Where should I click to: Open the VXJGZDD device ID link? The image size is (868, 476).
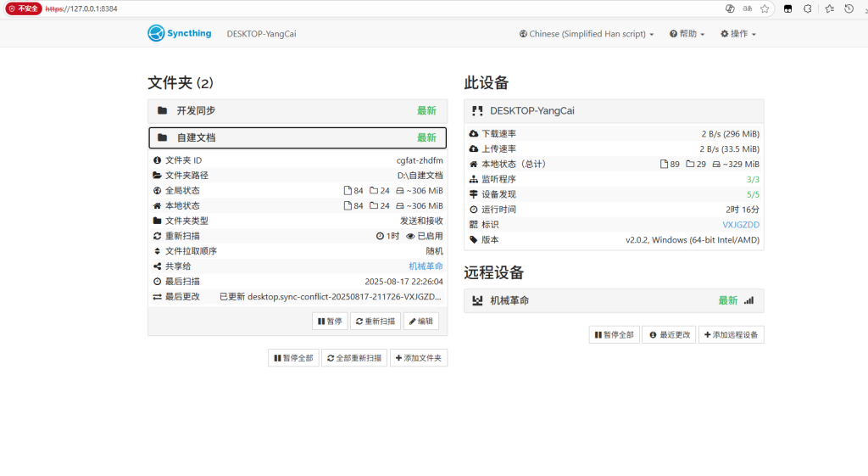pos(741,224)
